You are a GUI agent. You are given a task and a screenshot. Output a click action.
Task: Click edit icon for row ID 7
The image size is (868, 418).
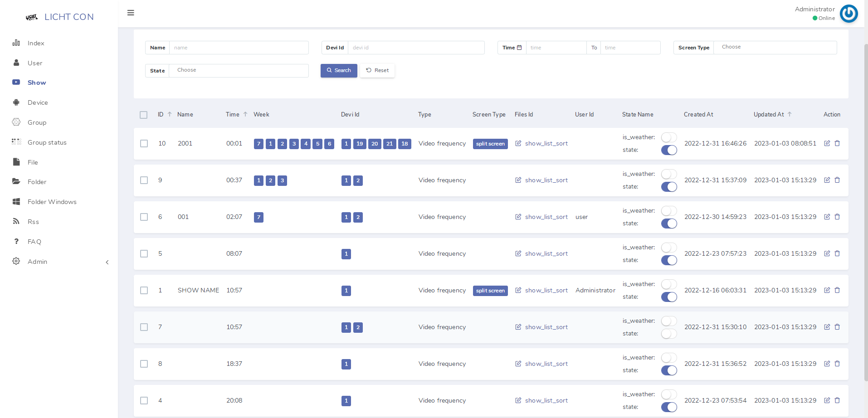pos(827,327)
